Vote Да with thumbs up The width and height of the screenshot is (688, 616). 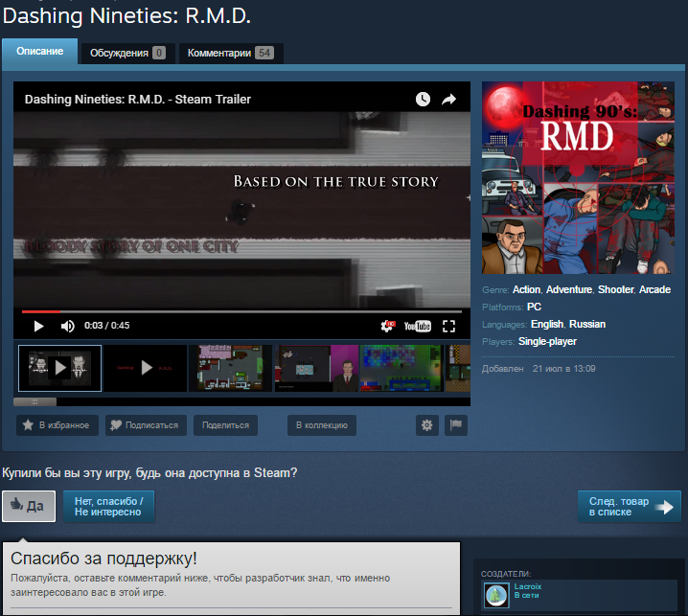coord(29,507)
